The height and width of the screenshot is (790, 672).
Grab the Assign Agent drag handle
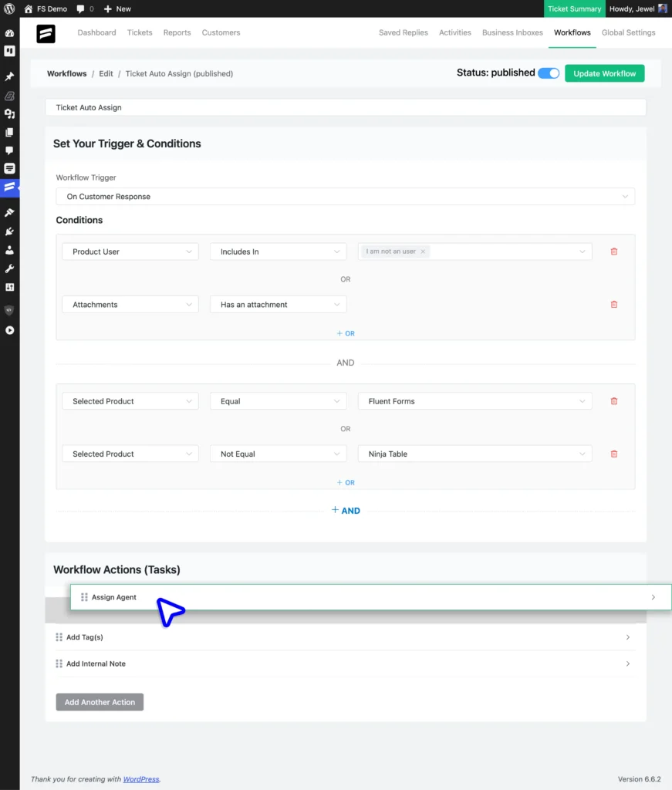[84, 597]
